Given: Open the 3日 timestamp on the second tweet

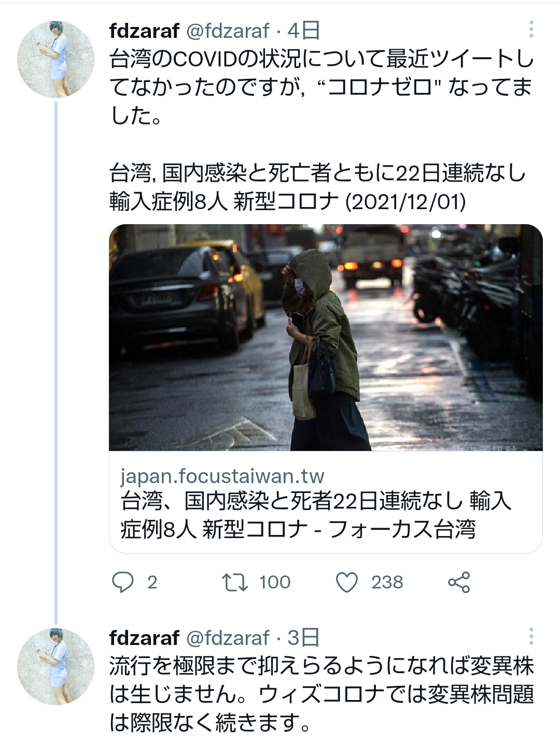Looking at the screenshot, I should tap(304, 638).
